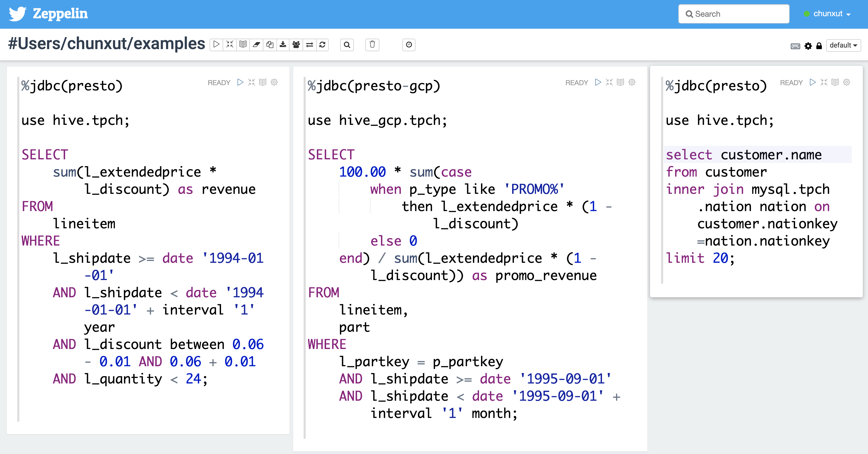Toggle the note permissions lock icon

tap(819, 46)
